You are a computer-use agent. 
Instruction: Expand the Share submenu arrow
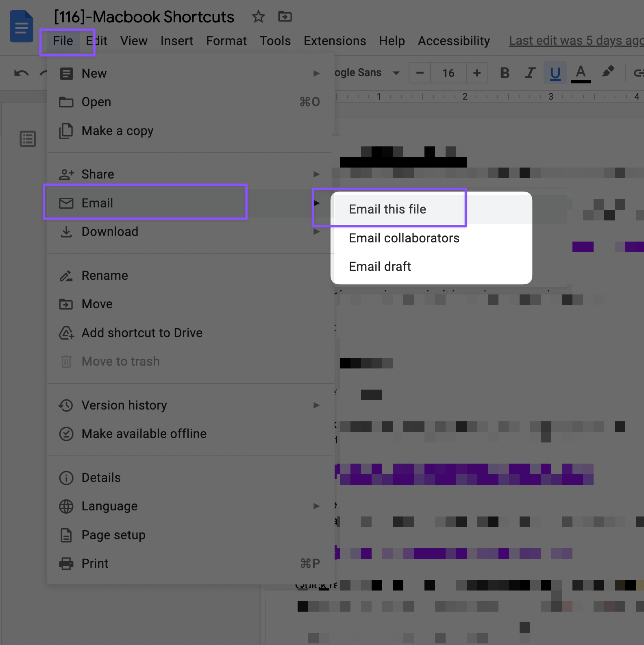tap(316, 174)
